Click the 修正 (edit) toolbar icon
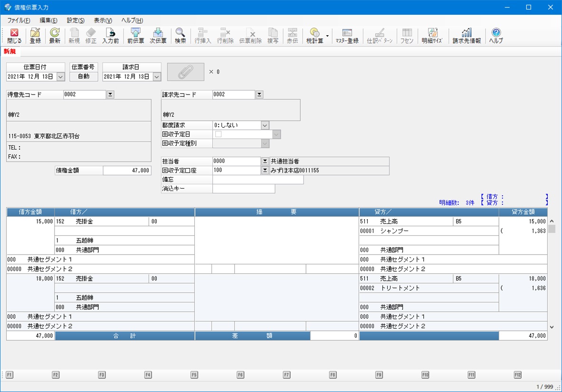The height and width of the screenshot is (392, 562). tap(91, 36)
